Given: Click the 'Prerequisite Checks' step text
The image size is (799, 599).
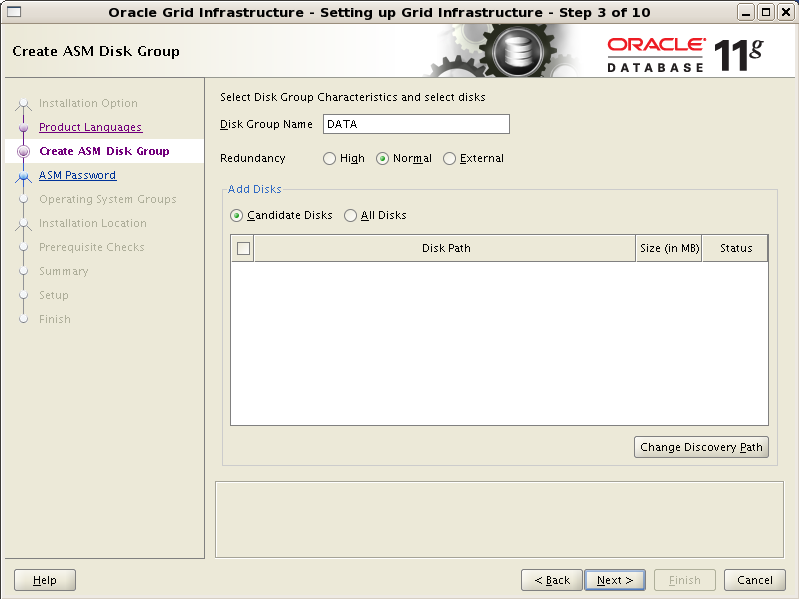Looking at the screenshot, I should (x=92, y=247).
